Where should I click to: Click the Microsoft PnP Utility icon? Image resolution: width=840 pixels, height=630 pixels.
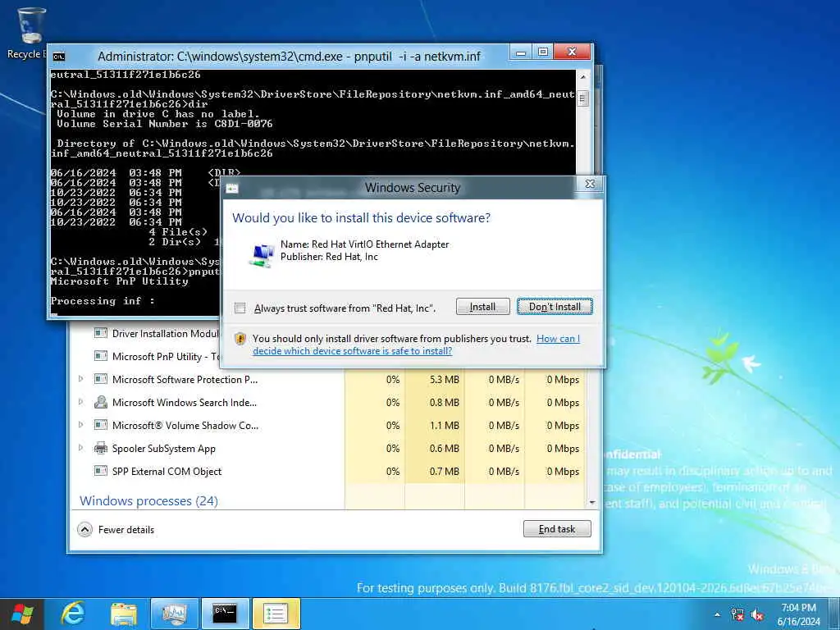(x=101, y=356)
